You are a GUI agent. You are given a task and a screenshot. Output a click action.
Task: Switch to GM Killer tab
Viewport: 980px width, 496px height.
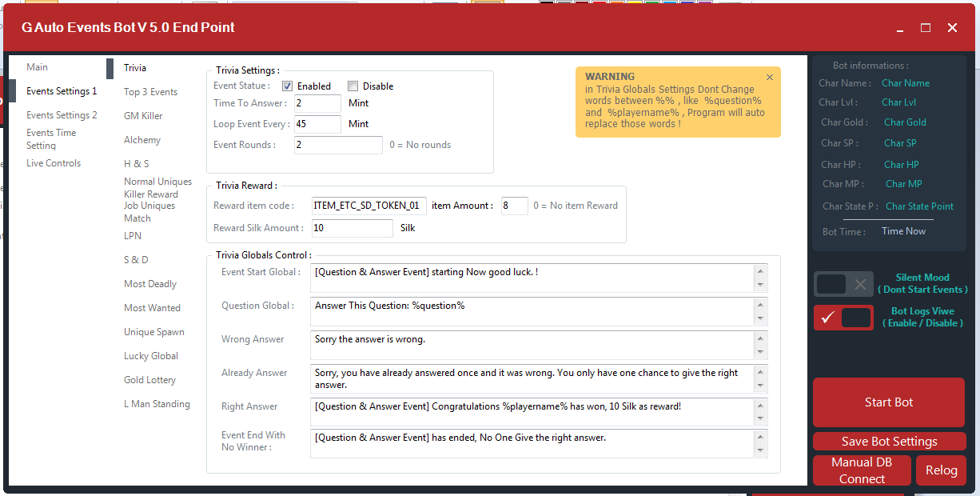pos(143,116)
